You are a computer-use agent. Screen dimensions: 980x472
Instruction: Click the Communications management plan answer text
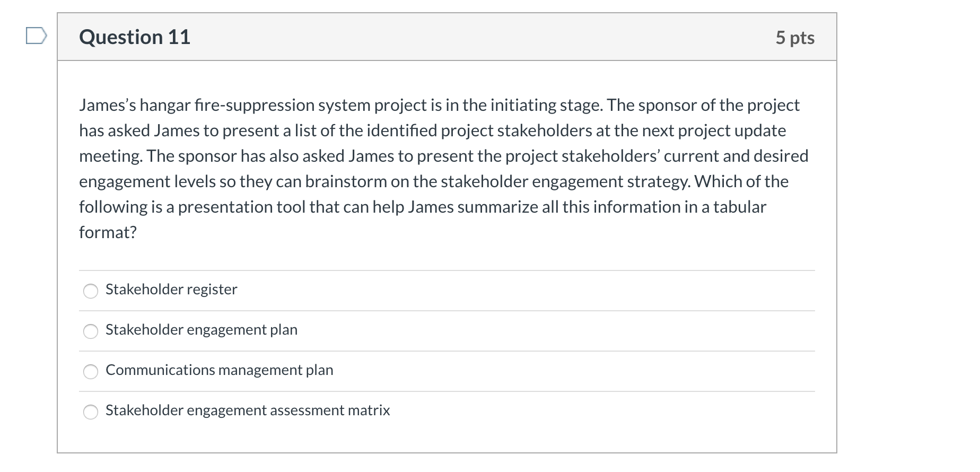coord(220,370)
